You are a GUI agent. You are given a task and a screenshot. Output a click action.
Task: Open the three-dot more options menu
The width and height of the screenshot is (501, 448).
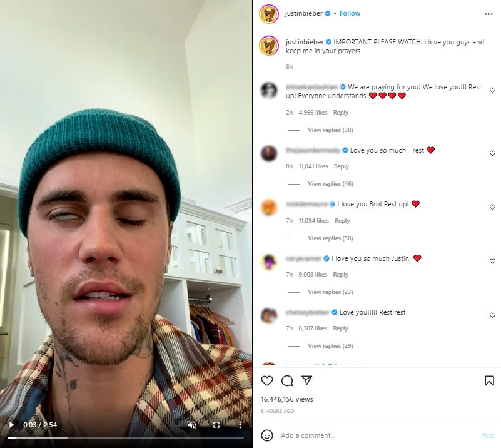click(488, 14)
